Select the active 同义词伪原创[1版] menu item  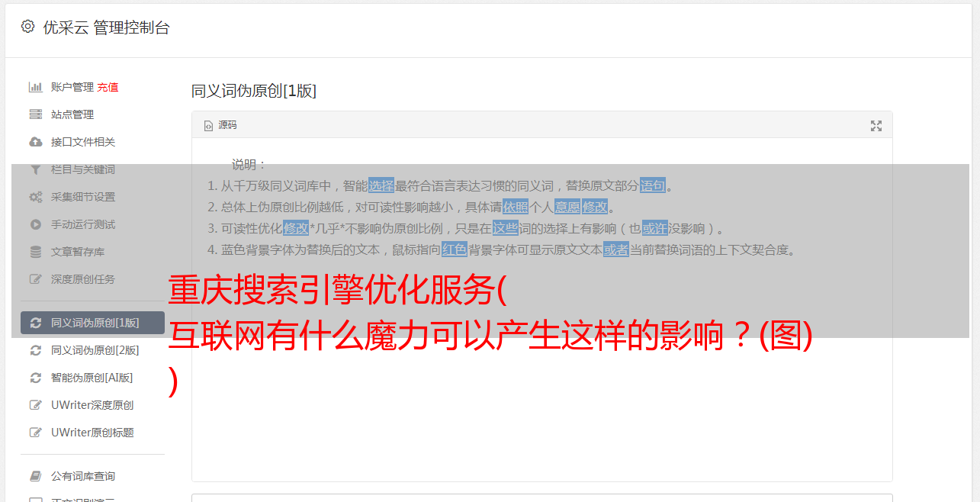(x=92, y=323)
